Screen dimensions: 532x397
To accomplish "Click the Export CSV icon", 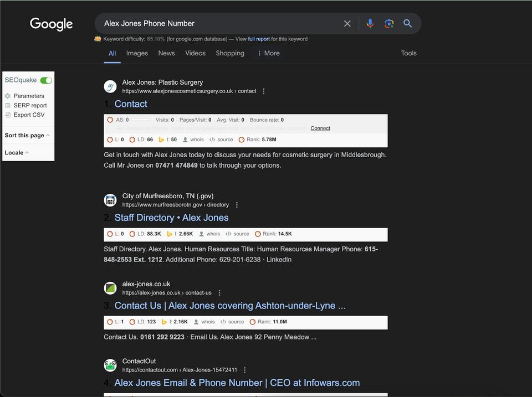I will click(x=8, y=115).
